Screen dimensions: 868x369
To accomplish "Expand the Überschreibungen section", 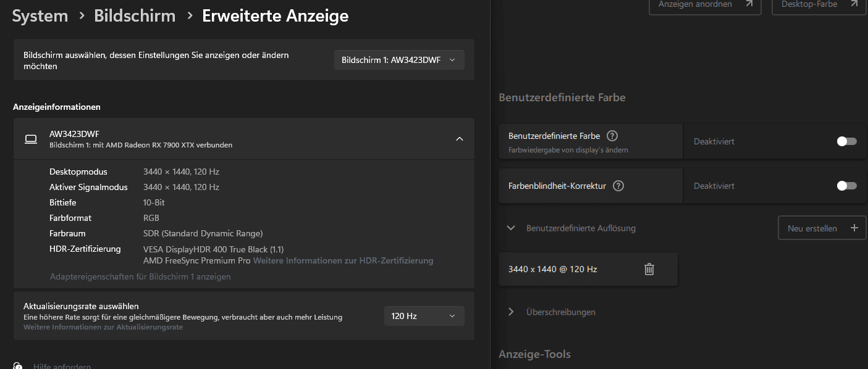I will (511, 312).
